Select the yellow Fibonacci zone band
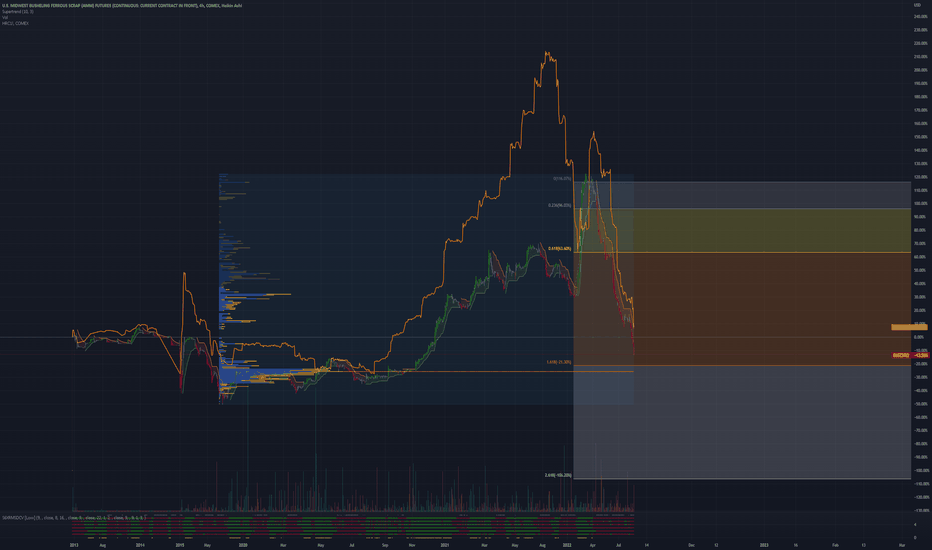 (x=742, y=230)
